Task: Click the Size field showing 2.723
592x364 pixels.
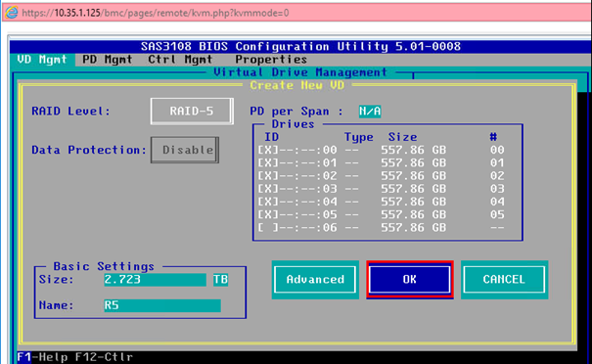Action: click(156, 280)
